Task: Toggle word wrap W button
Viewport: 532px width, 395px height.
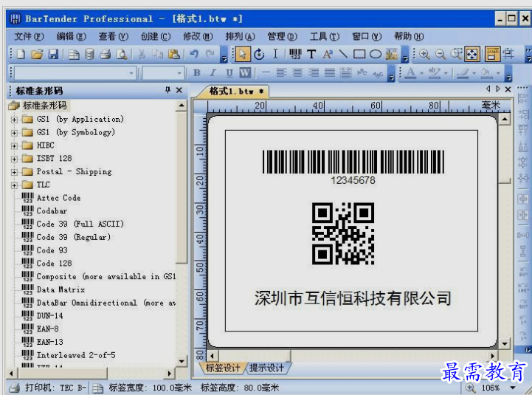Action: (x=245, y=72)
